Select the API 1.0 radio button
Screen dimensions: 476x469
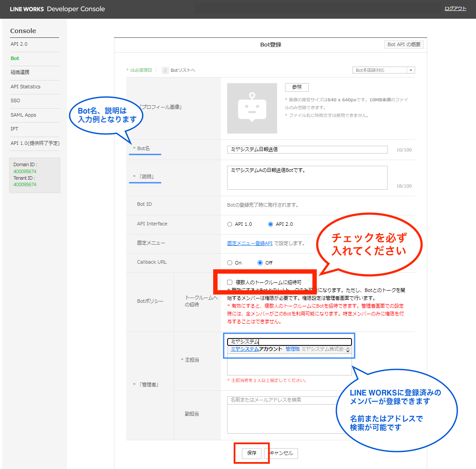(x=229, y=224)
